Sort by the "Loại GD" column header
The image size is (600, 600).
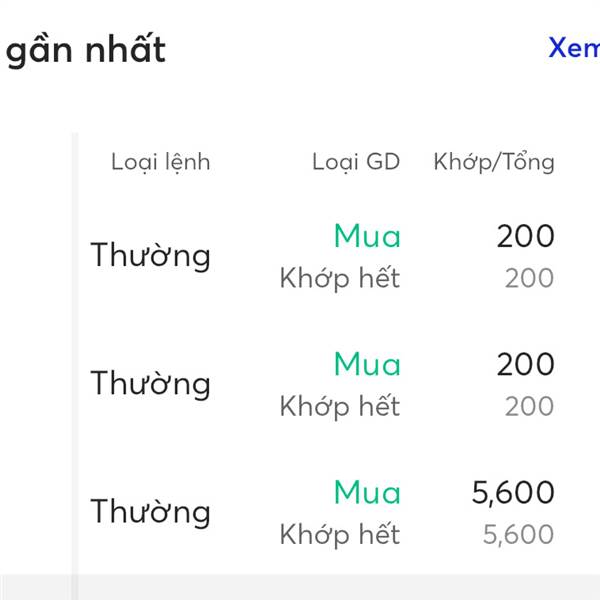[x=356, y=162]
